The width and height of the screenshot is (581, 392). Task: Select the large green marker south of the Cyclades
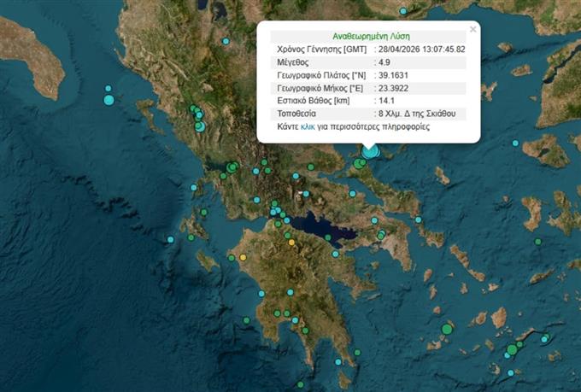[447, 329]
